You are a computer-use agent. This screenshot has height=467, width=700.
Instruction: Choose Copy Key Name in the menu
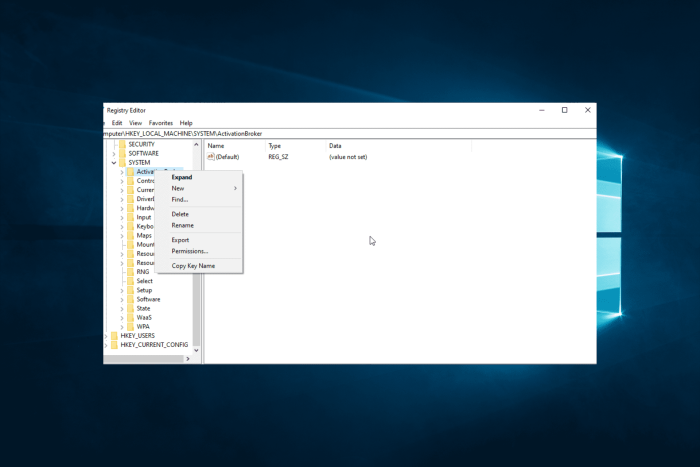point(199,266)
